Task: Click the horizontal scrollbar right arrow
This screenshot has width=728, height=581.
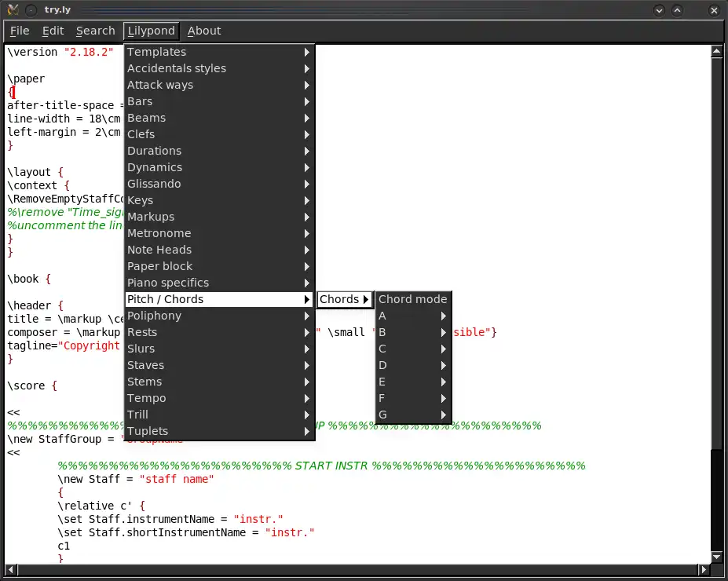Action: (x=704, y=569)
